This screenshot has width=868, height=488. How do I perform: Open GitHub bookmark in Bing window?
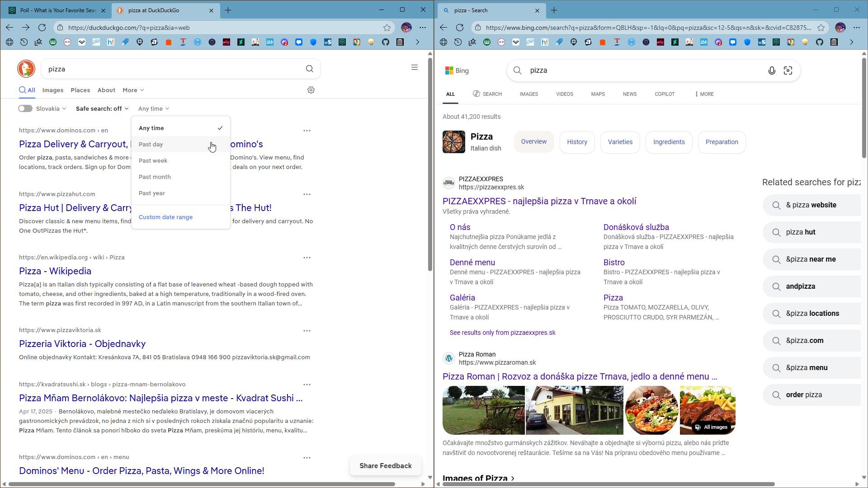click(820, 42)
